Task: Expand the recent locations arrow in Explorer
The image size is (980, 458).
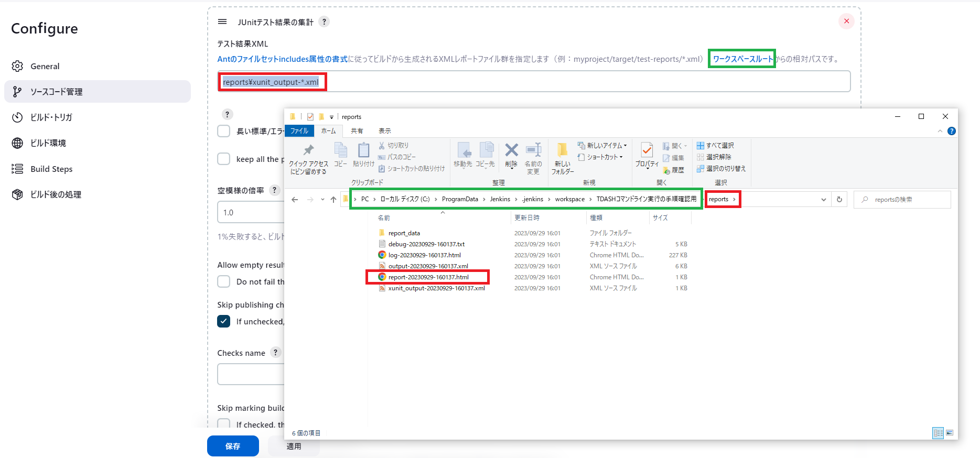Action: click(322, 200)
